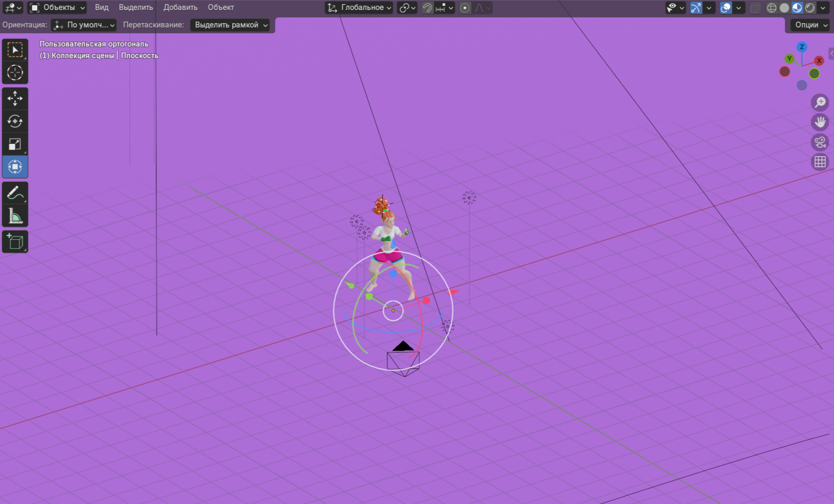834x504 pixels.
Task: Click the red X axis gizmo ball
Action: pos(819,60)
